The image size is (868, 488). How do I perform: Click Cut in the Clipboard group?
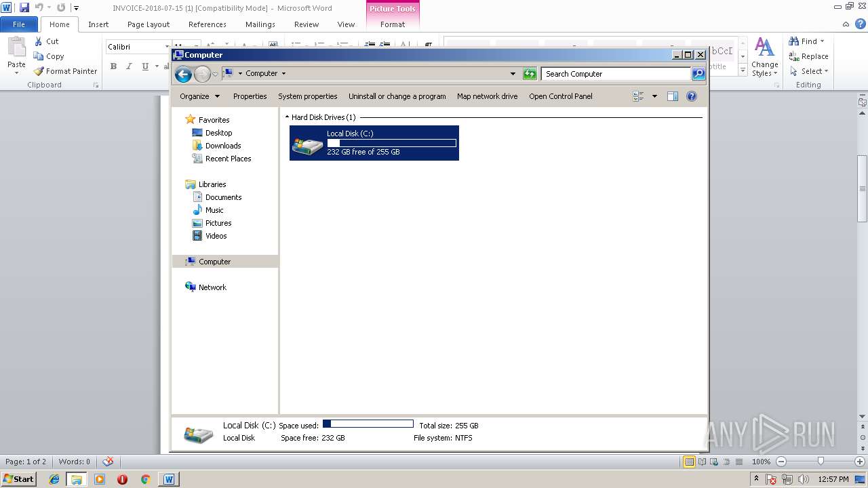[47, 41]
